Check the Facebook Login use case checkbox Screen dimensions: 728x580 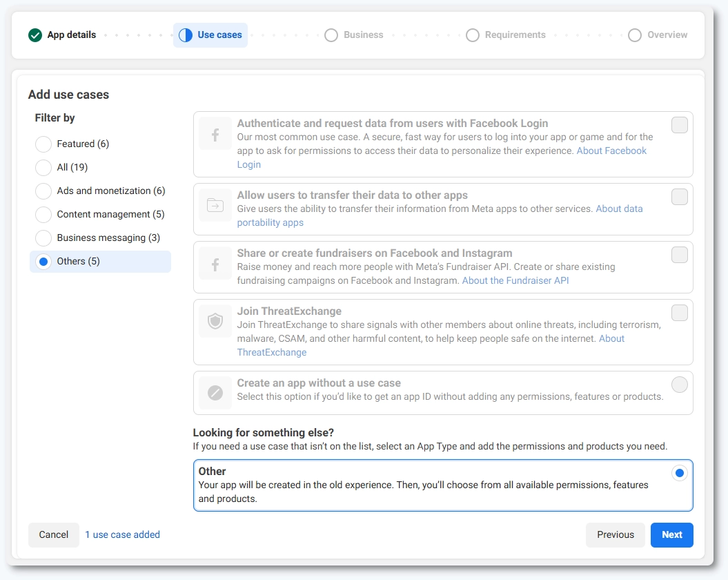click(680, 125)
